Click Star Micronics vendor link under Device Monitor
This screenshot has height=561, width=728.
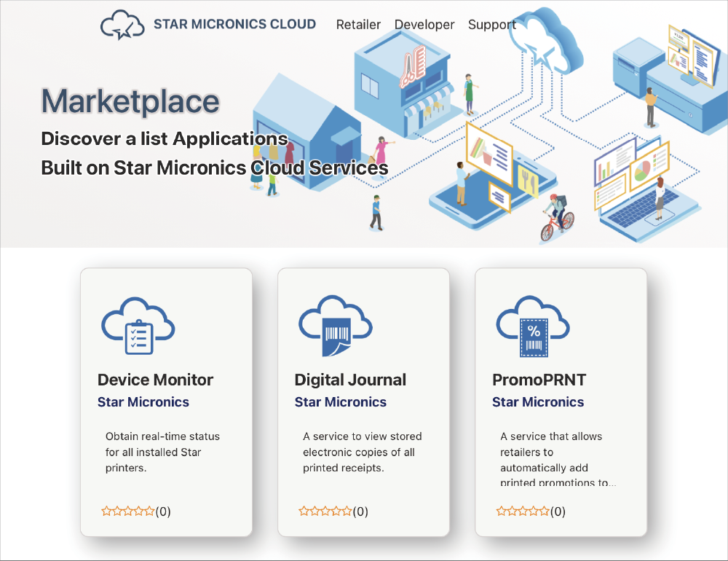143,402
